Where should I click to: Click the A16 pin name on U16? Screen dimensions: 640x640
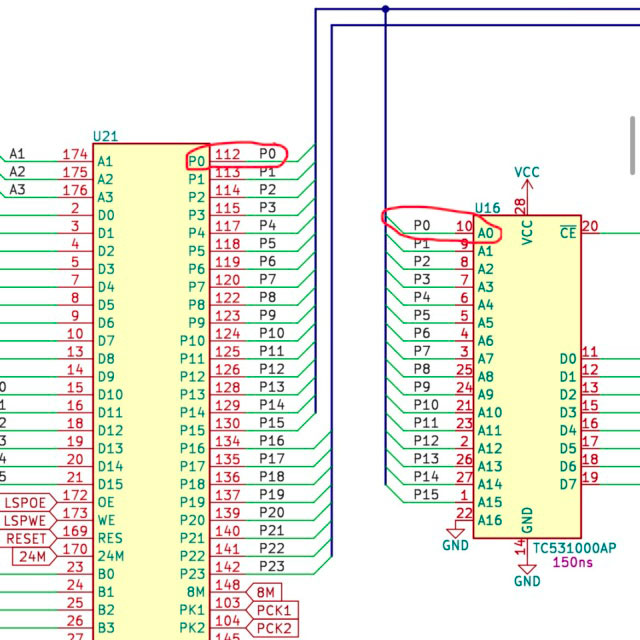pos(490,520)
